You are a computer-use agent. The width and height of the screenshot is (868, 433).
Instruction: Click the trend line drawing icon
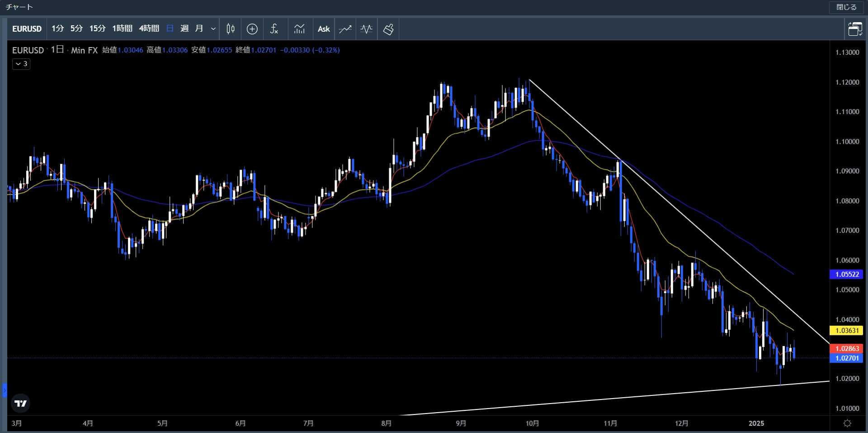tap(345, 29)
